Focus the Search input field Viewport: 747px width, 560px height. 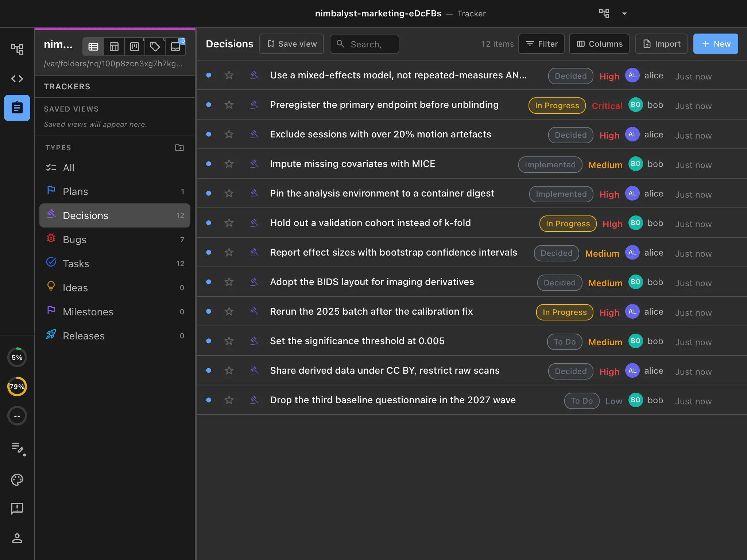tap(364, 44)
